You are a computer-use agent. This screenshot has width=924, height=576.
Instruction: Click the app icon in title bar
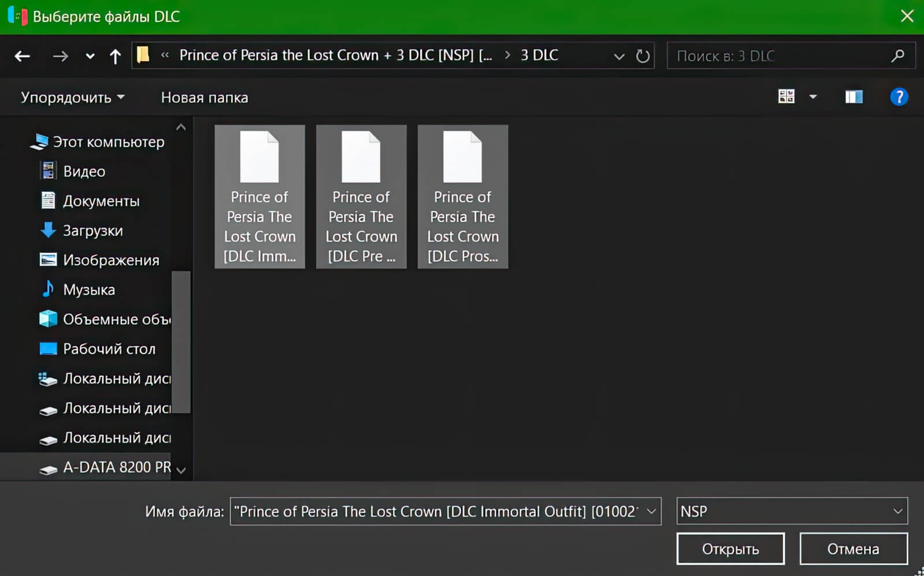[17, 16]
